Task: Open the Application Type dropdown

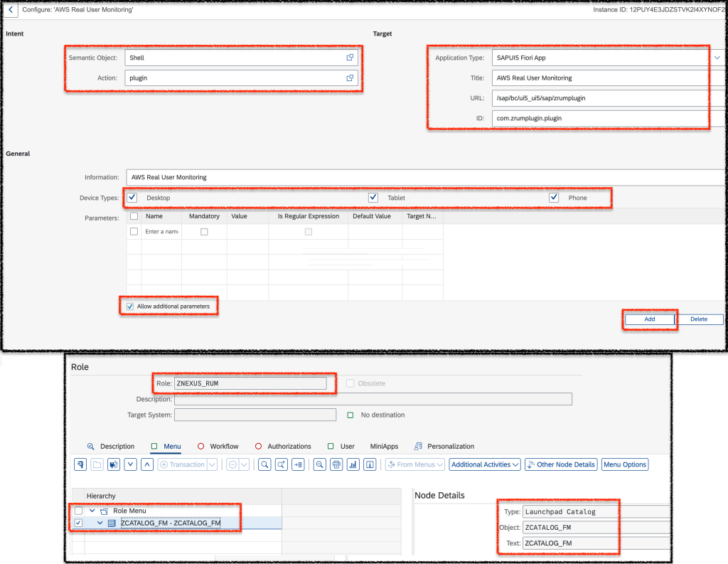Action: coord(717,58)
